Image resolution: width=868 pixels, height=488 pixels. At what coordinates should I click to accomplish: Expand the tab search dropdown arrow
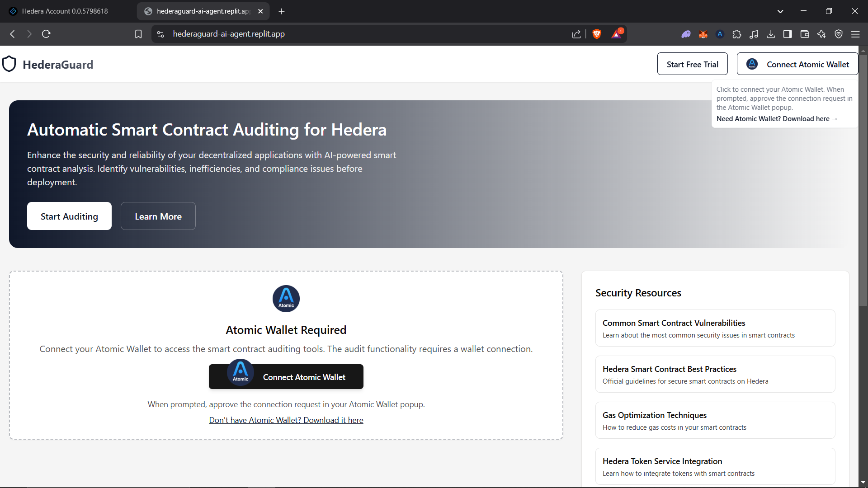(x=780, y=11)
